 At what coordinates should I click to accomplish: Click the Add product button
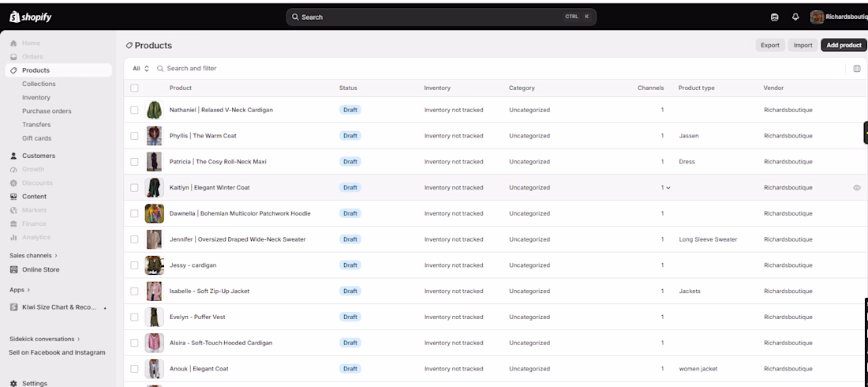[x=844, y=46]
